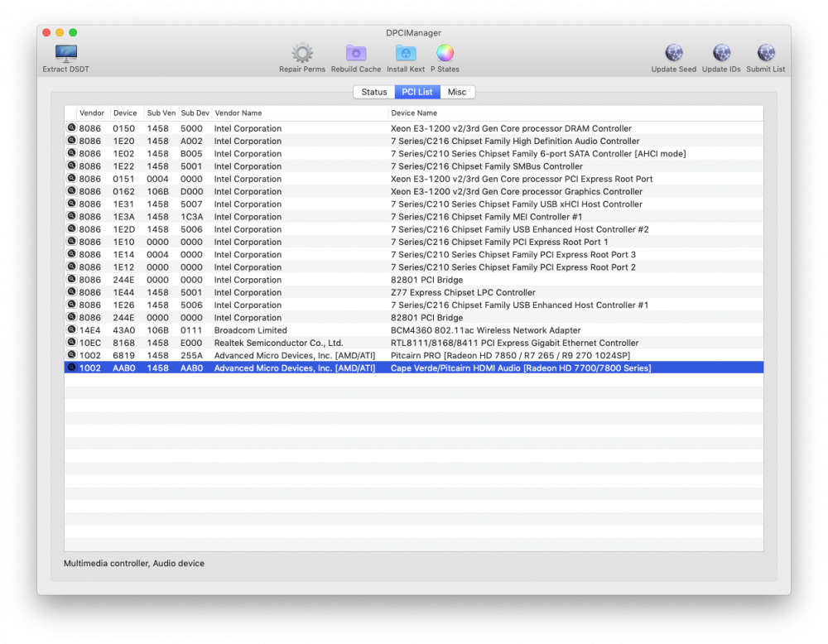Sort by the Vendor column header
The height and width of the screenshot is (644, 828).
point(91,113)
